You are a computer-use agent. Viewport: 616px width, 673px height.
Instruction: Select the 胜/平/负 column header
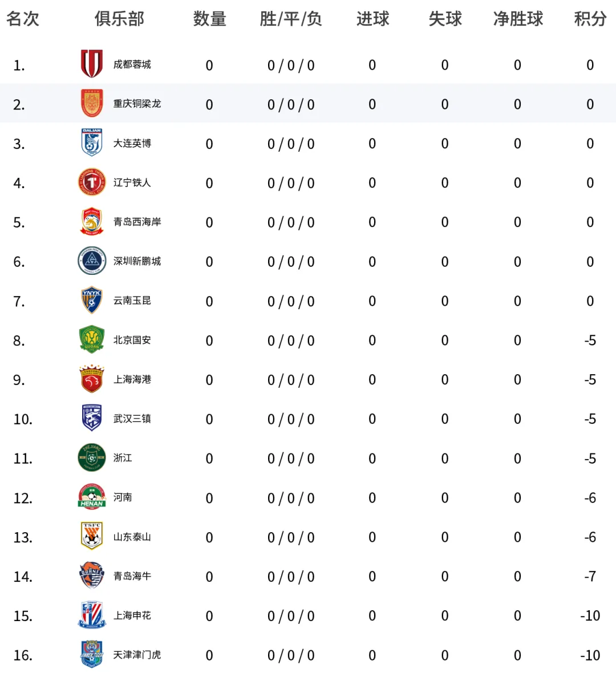(290, 19)
